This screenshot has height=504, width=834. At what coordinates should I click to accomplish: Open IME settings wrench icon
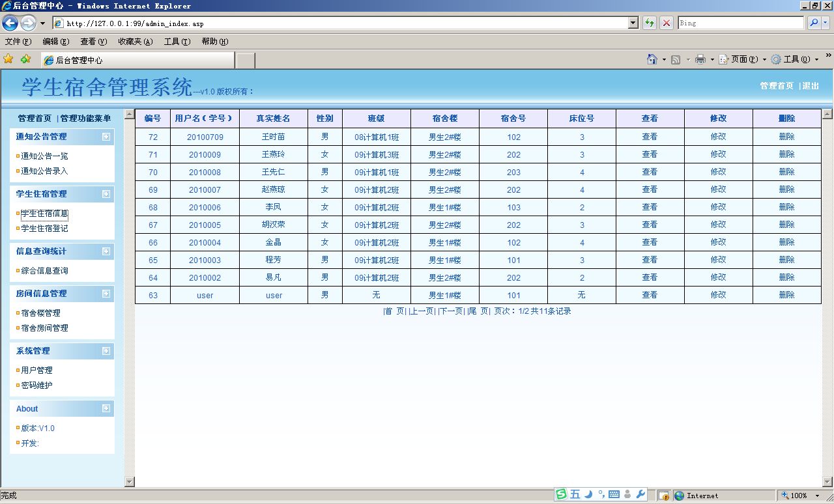640,494
